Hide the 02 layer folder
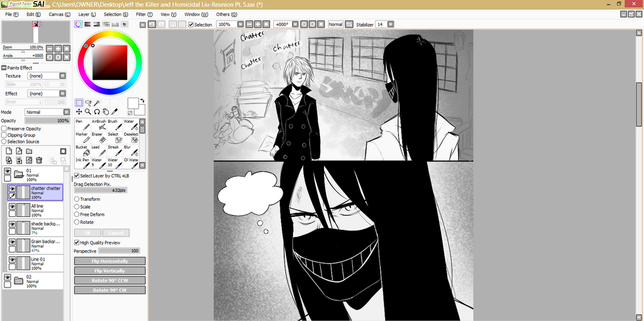The image size is (644, 321). [x=7, y=277]
